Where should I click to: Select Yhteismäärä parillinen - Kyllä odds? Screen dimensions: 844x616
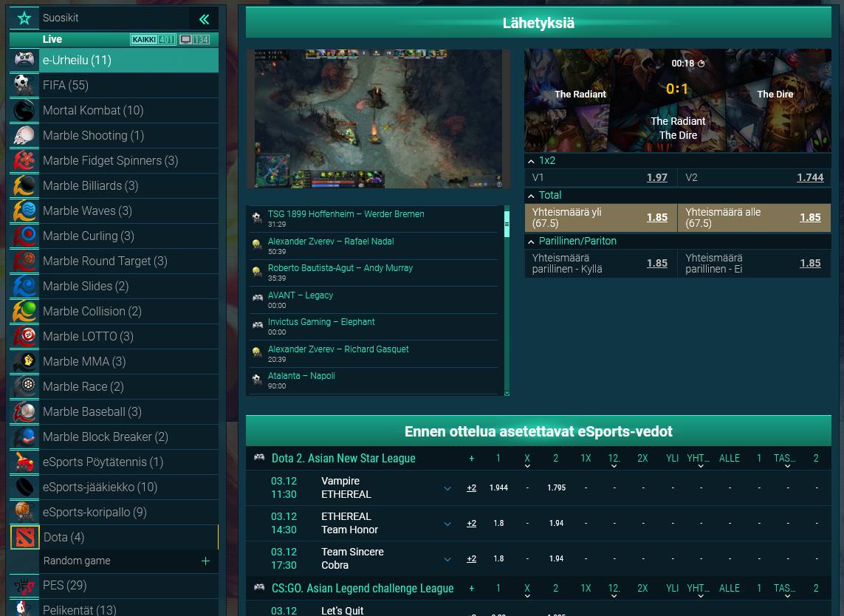[601, 263]
